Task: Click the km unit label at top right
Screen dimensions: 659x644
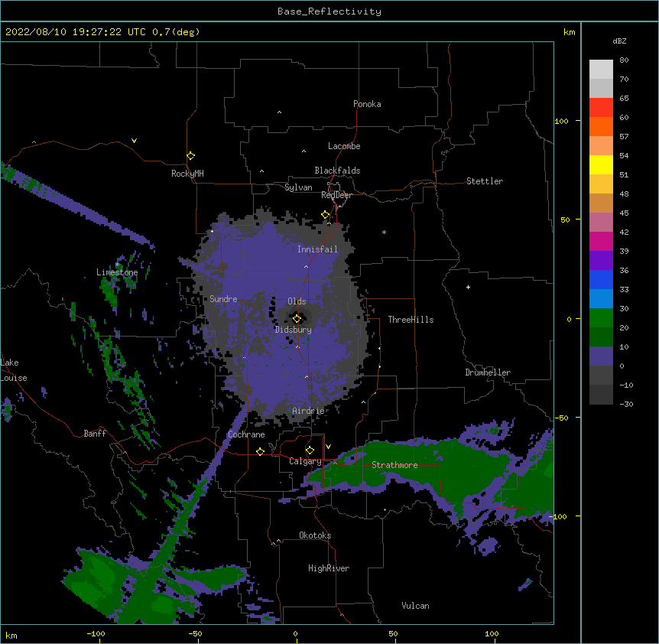Action: point(570,32)
